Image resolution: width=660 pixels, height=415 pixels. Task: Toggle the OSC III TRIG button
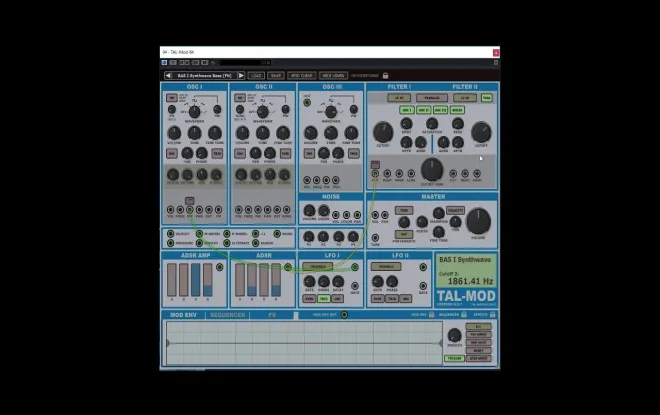(354, 154)
